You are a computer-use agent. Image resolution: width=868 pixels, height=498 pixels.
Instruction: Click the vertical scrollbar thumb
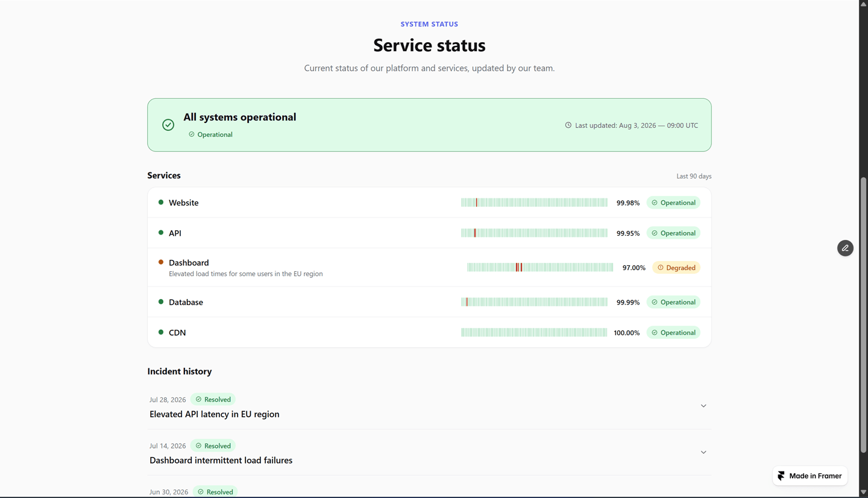click(x=863, y=315)
